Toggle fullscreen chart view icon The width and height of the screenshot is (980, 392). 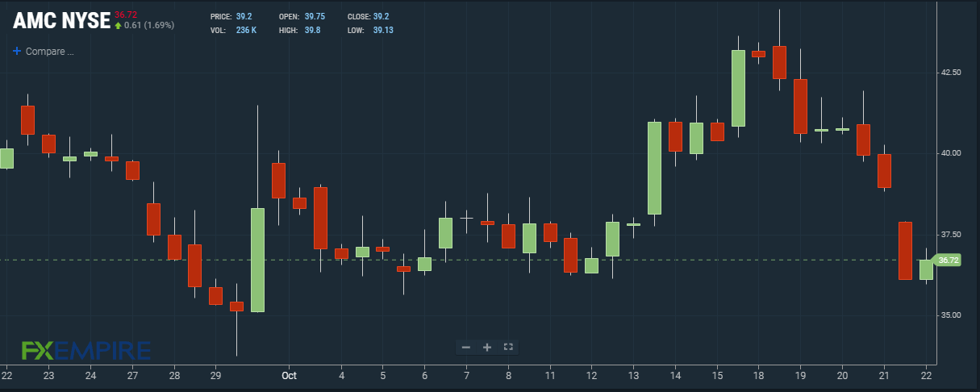tap(508, 347)
